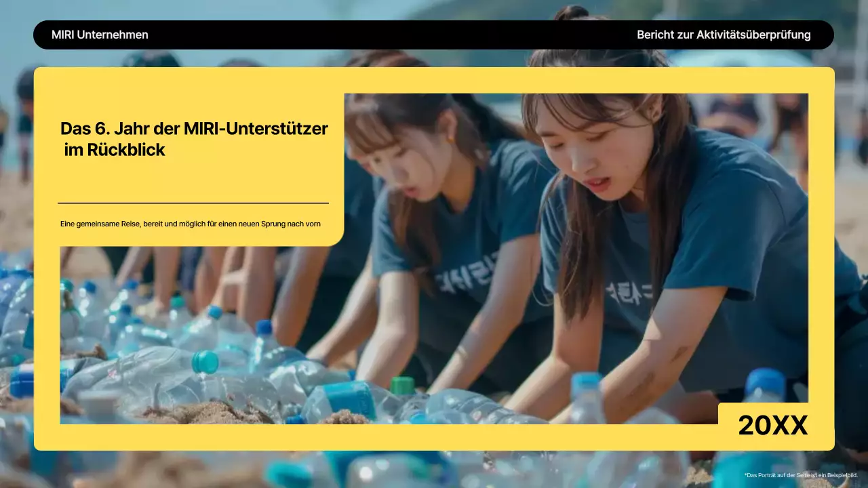Select the title line "Das 6. Jahr der MIRI-Unterstützer"
Screen dimensions: 868x488
pos(194,129)
